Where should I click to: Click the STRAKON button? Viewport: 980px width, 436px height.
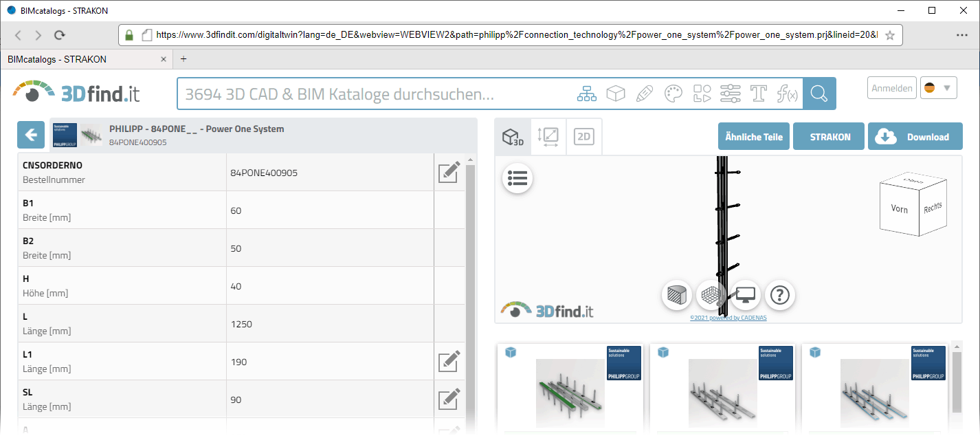pyautogui.click(x=830, y=137)
